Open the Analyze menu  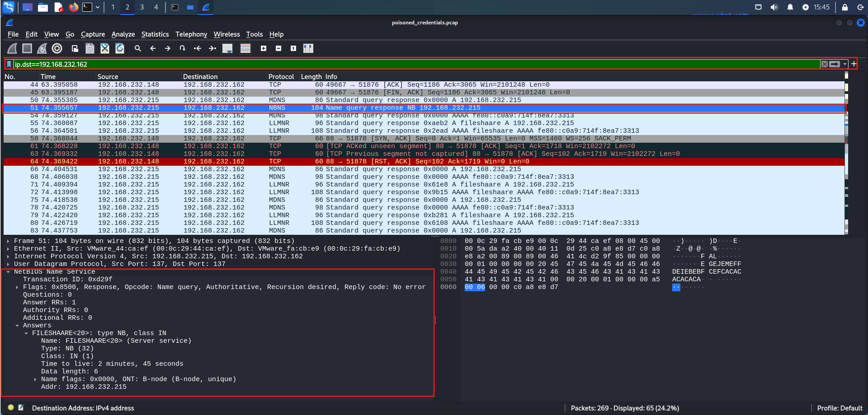tap(123, 34)
